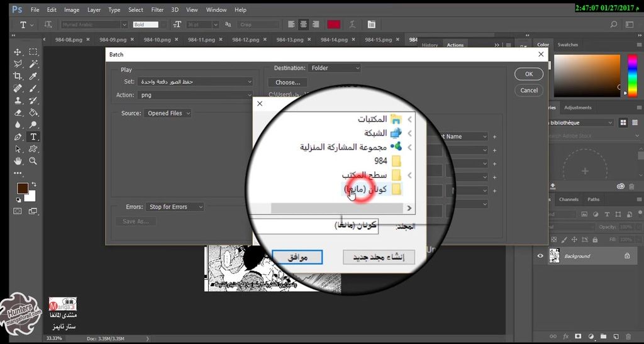
Task: Switch to the Channels panel tab
Action: pos(569,199)
